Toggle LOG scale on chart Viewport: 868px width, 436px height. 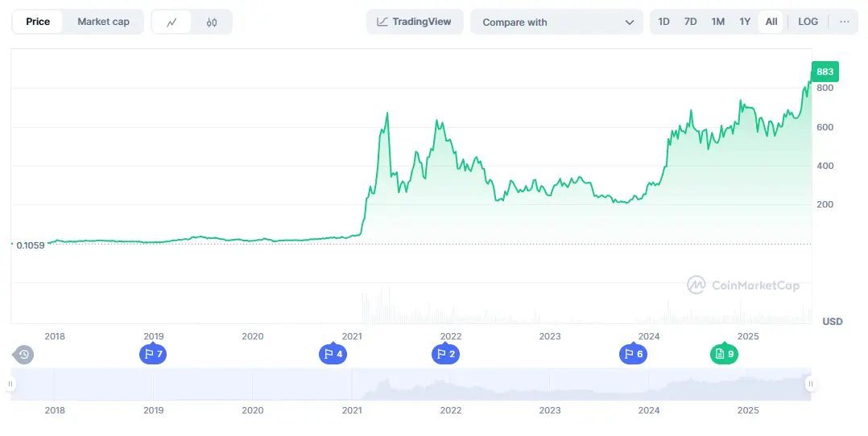808,22
